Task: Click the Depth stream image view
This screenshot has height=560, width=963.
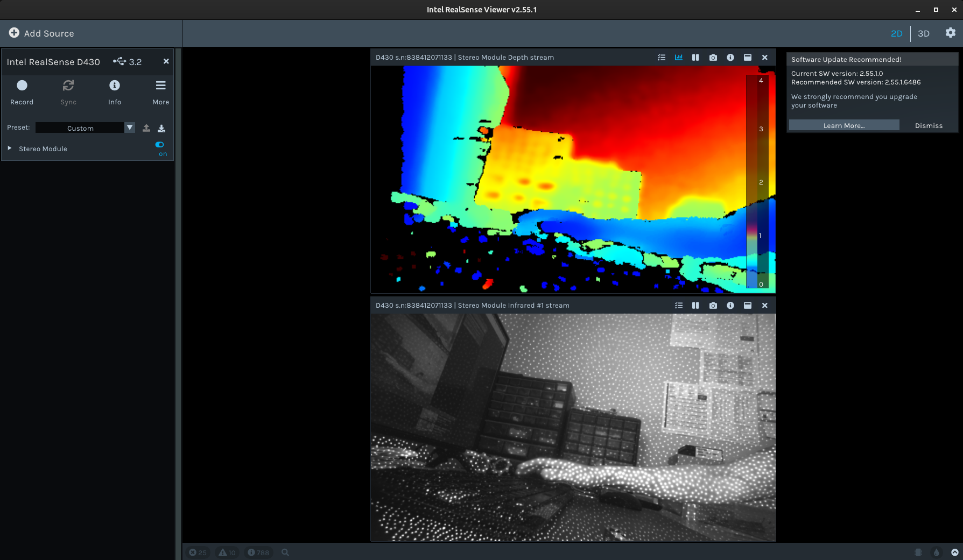Action: [x=573, y=179]
